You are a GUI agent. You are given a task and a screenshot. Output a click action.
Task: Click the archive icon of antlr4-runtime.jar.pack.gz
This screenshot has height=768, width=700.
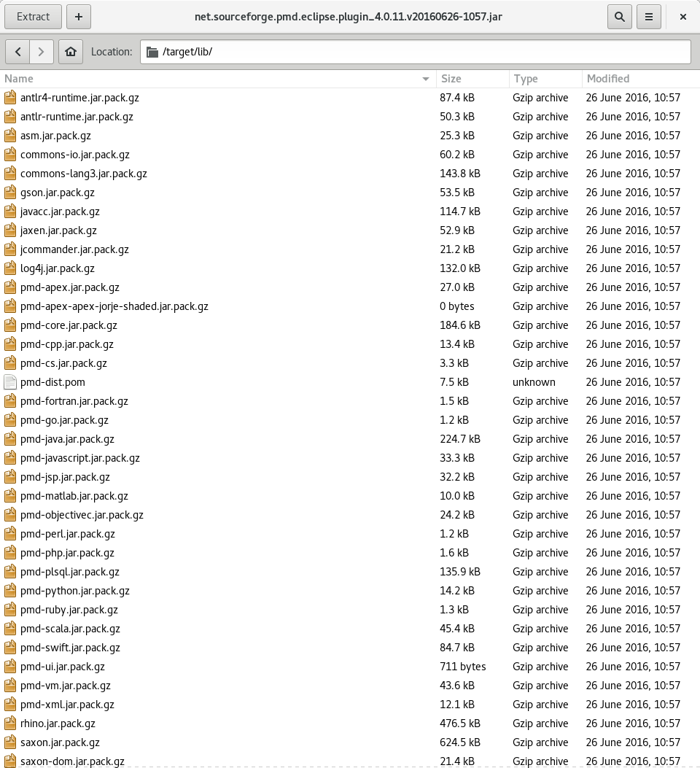point(9,98)
